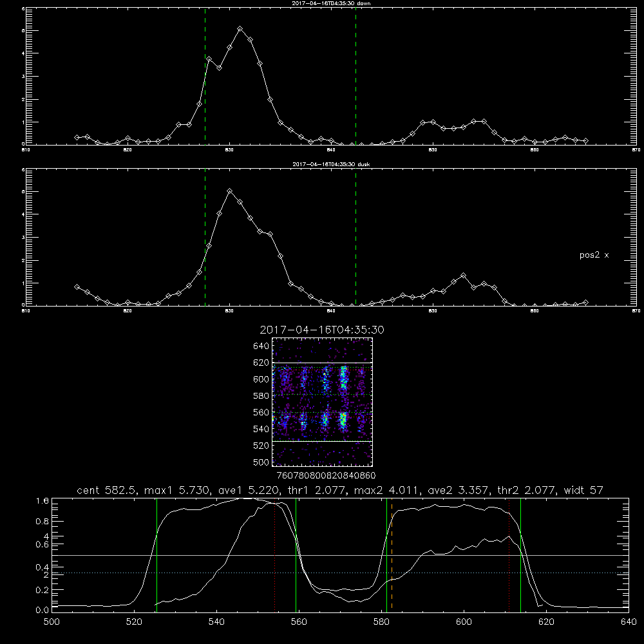Click the highest diamond data point in dusk plot
Image resolution: width=644 pixels, height=644 pixels.
pos(230,191)
